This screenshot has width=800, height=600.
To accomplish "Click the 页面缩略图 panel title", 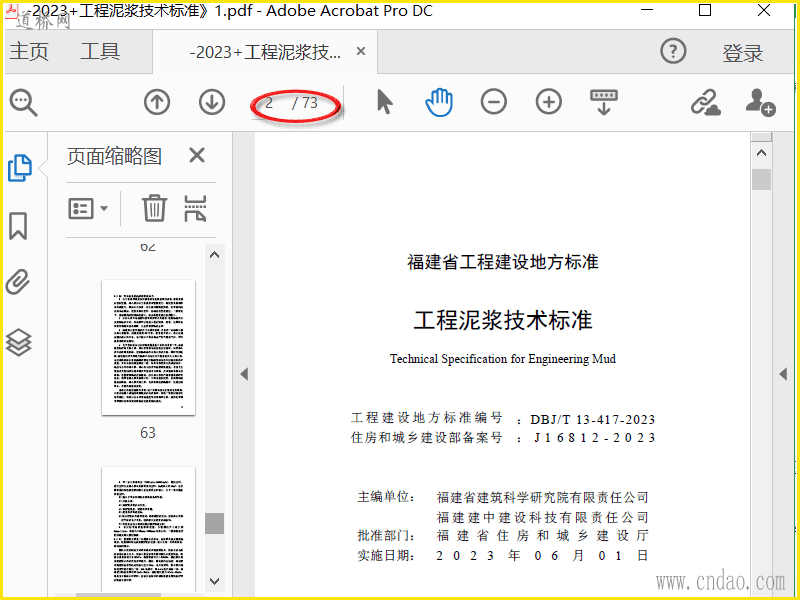I will (x=114, y=156).
